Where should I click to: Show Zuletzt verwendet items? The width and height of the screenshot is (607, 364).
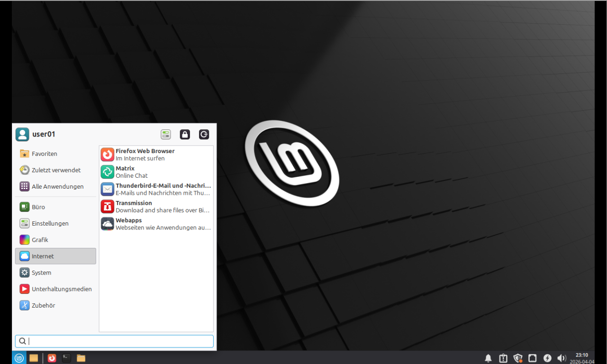(55, 170)
